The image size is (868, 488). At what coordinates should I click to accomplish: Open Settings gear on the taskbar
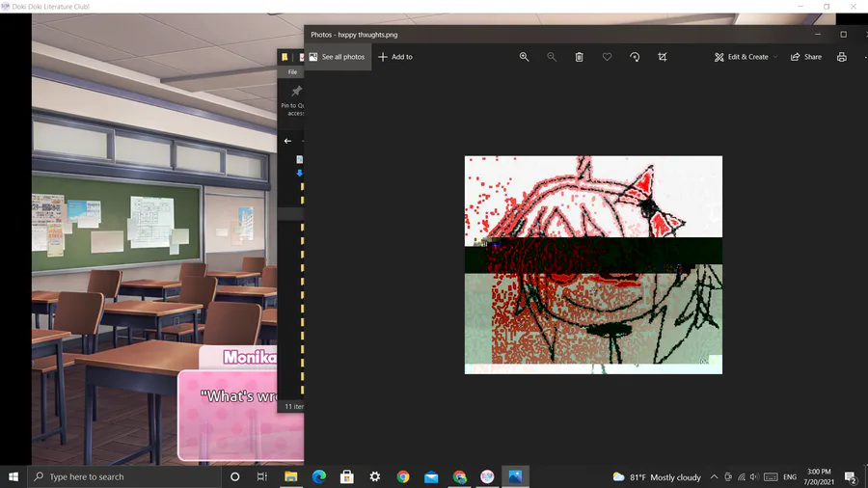click(375, 476)
